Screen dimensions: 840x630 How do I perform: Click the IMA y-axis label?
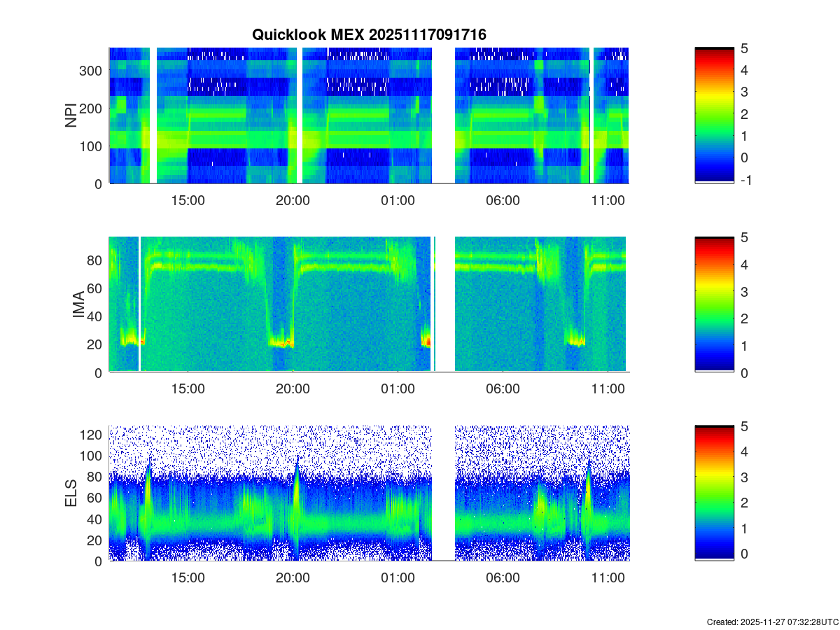78,305
